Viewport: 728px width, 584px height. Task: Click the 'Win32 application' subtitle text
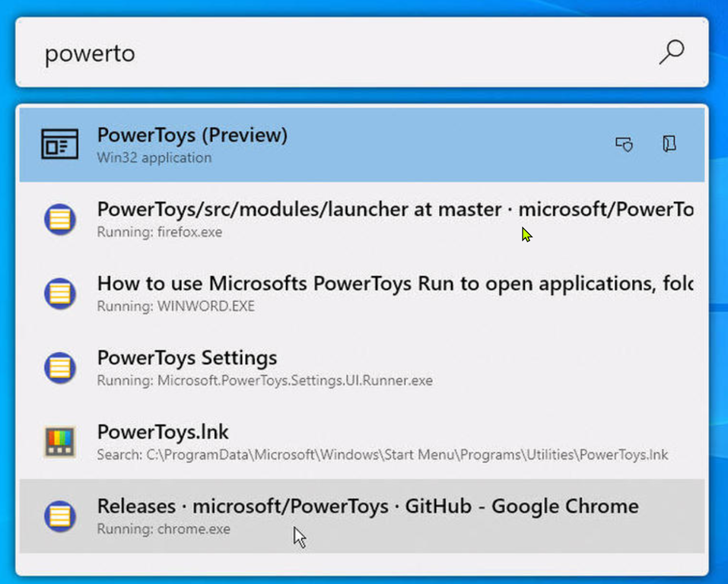click(x=154, y=158)
